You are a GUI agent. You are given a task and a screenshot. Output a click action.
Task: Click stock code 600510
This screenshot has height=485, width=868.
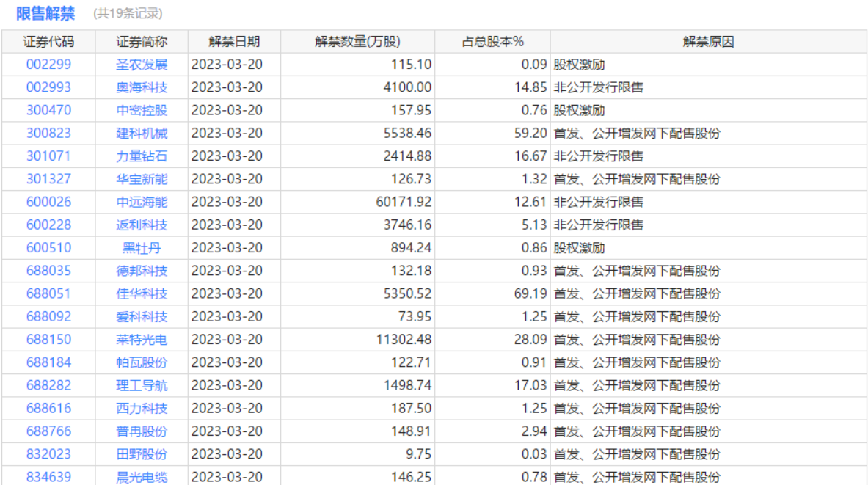[48, 247]
